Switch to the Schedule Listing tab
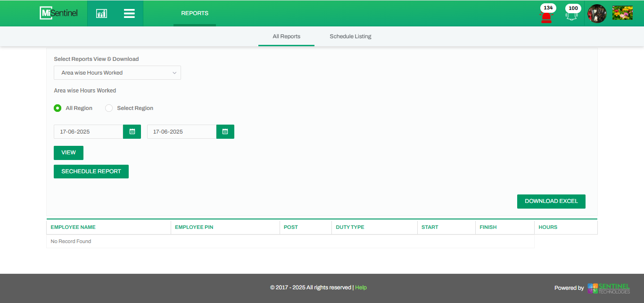This screenshot has width=644, height=303. pyautogui.click(x=350, y=36)
